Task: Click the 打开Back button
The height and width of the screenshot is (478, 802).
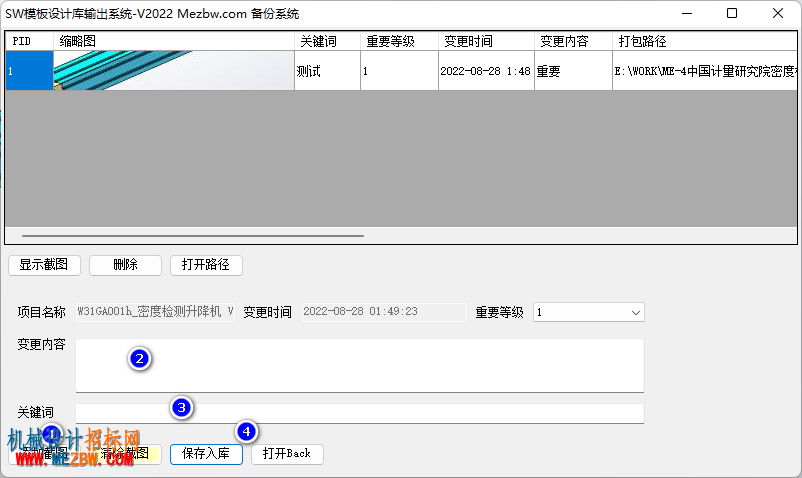Action: point(287,454)
